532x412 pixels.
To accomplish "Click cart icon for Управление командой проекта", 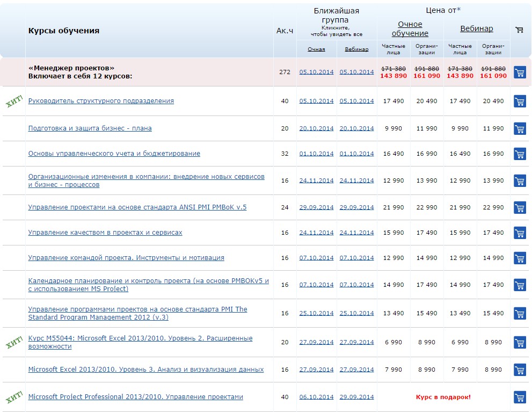I will pyautogui.click(x=519, y=258).
